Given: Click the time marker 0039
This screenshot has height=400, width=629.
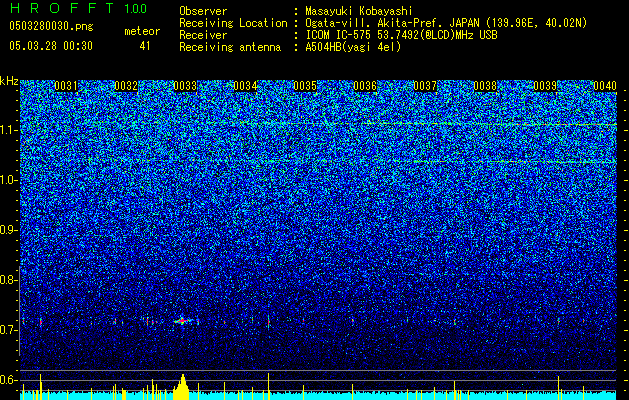Looking at the screenshot, I should pos(545,86).
